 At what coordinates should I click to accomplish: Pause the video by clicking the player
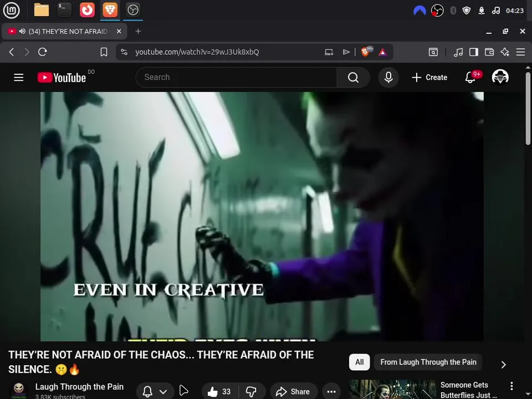[262, 217]
